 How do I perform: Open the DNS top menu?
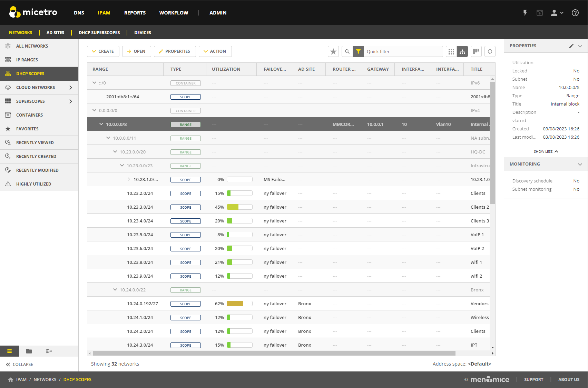click(79, 13)
